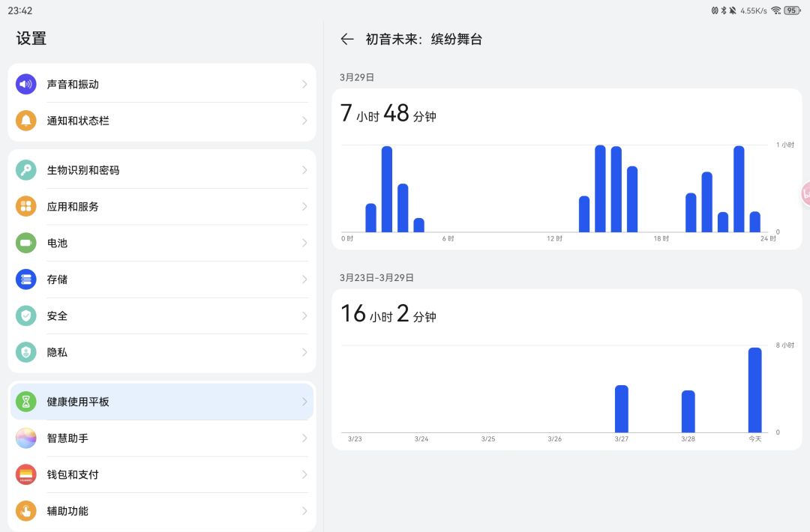Open the 安全 settings entry
Screen dimensions: 810x532
pos(162,315)
